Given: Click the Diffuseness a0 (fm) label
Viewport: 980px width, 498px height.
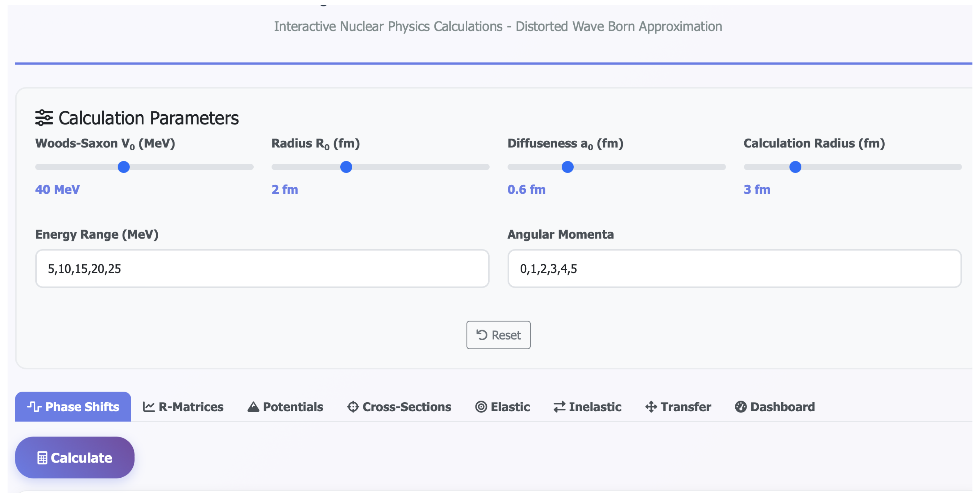Looking at the screenshot, I should (x=565, y=144).
